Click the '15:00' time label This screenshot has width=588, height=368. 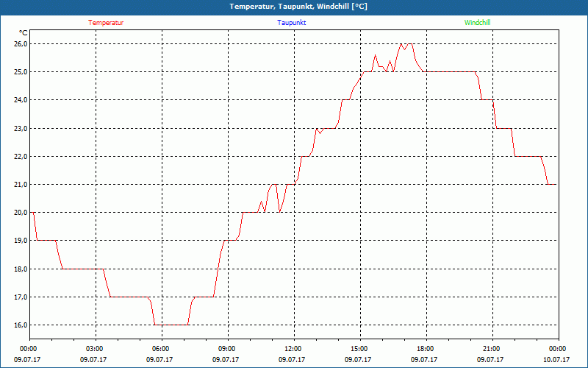(358, 349)
